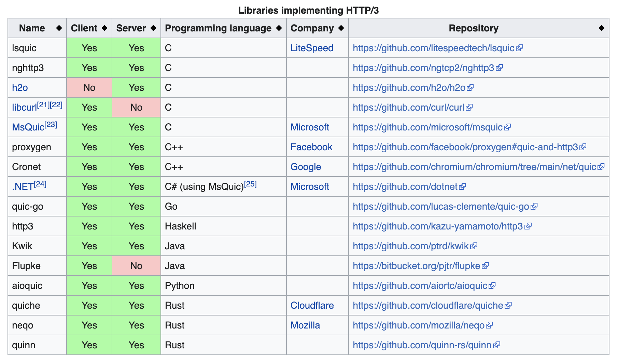Image resolution: width=618 pixels, height=364 pixels.
Task: Sort table by Client column arrows
Action: click(x=104, y=28)
